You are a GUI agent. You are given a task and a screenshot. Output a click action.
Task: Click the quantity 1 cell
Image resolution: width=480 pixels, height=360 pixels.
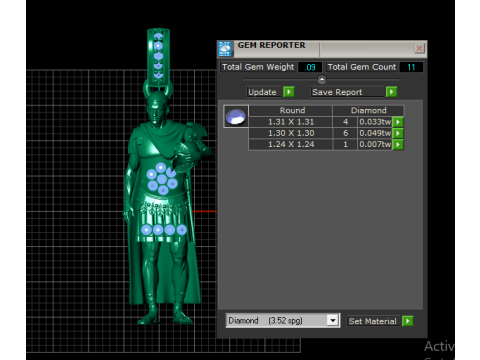(x=345, y=144)
